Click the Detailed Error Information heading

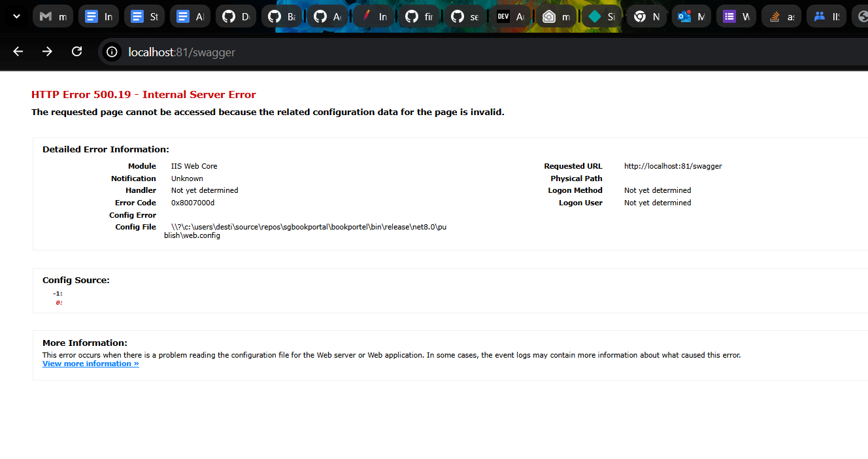(x=106, y=150)
